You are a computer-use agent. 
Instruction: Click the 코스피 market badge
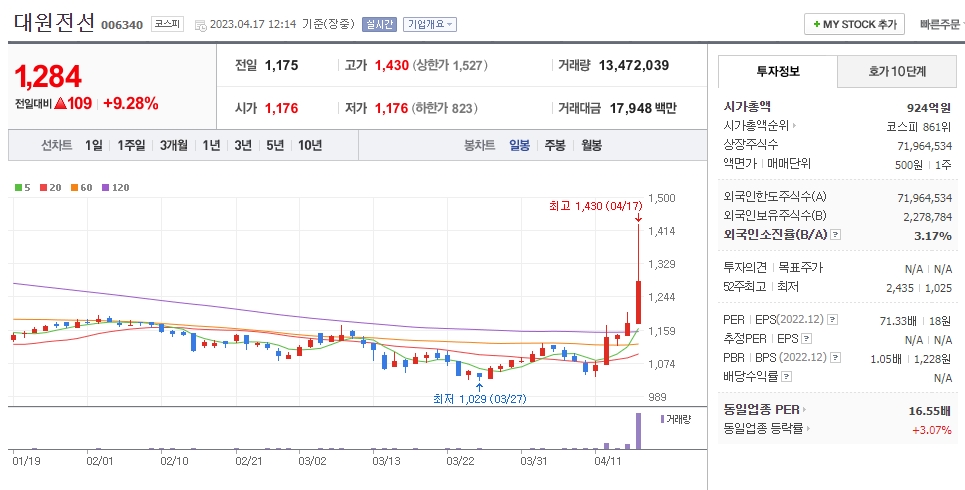pos(167,25)
